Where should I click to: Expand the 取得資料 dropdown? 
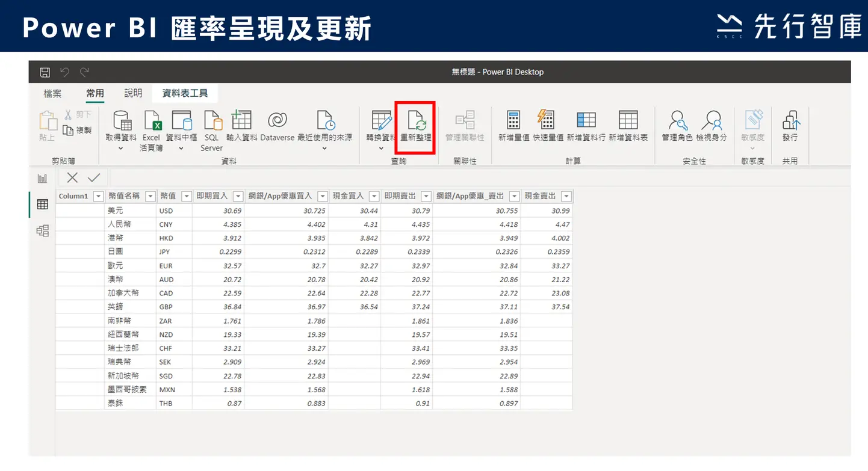(x=121, y=148)
